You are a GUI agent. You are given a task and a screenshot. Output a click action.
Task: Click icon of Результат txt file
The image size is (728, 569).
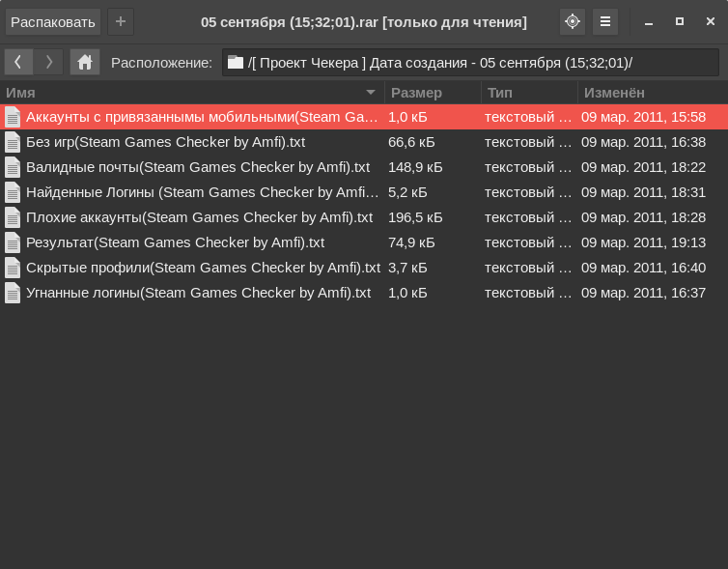click(x=13, y=242)
